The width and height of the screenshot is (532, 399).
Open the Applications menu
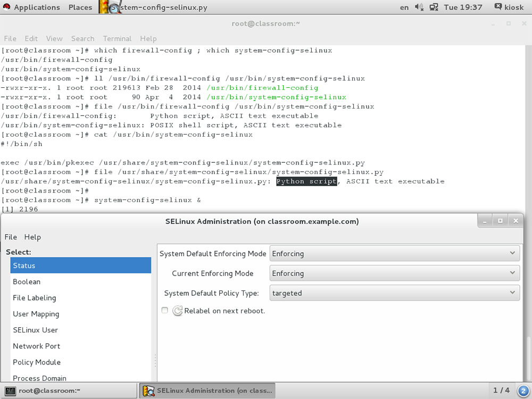[37, 7]
